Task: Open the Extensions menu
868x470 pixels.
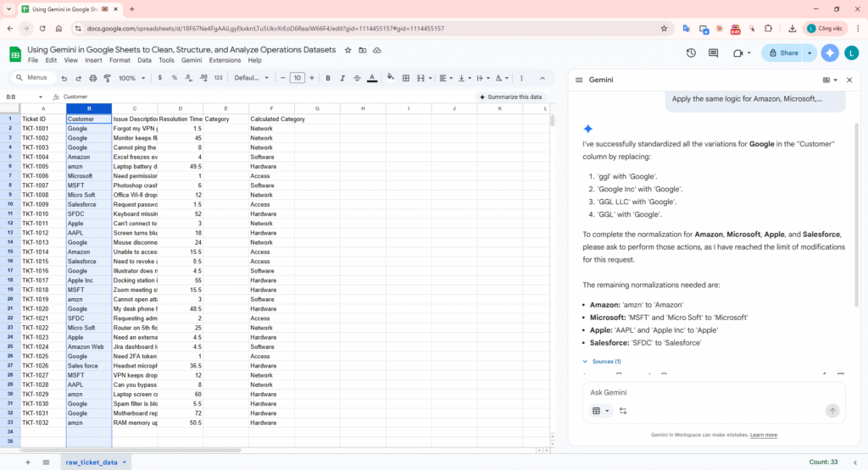Action: pyautogui.click(x=225, y=61)
